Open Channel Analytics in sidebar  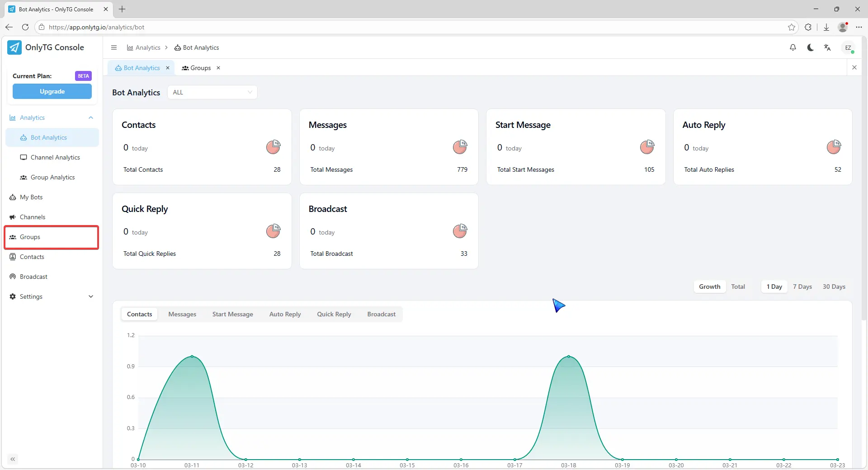point(55,157)
